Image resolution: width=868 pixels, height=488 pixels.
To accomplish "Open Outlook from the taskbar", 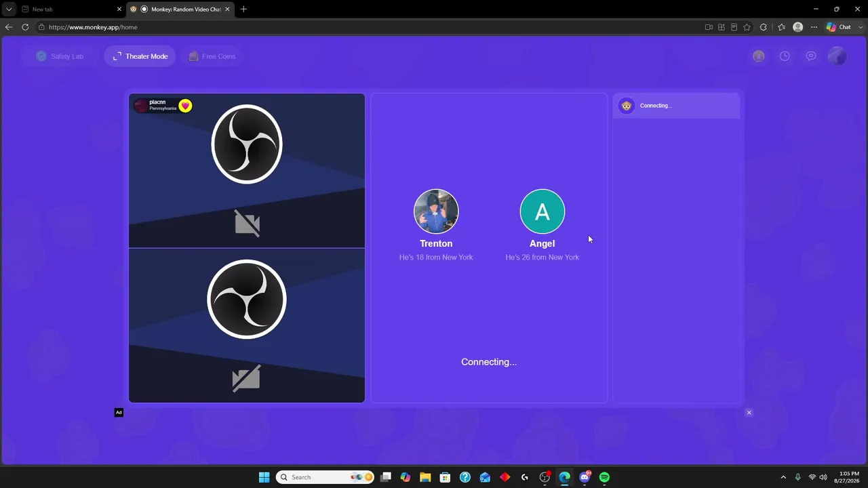I will [x=485, y=477].
